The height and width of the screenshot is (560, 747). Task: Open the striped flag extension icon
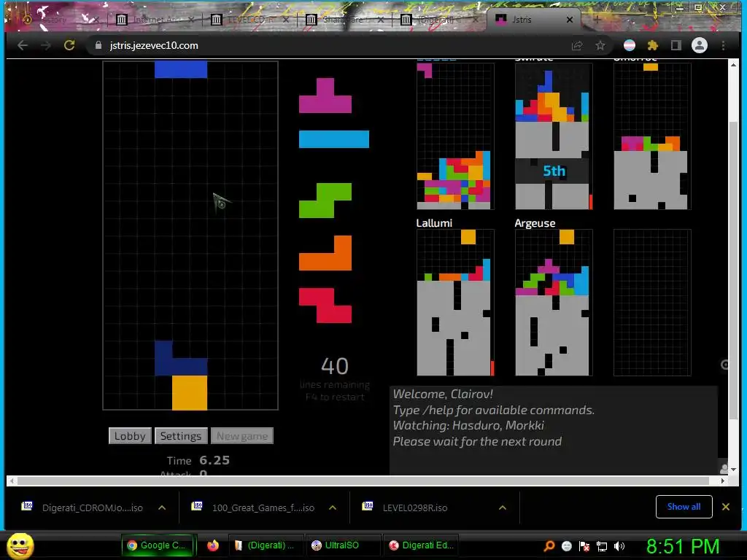tap(630, 45)
